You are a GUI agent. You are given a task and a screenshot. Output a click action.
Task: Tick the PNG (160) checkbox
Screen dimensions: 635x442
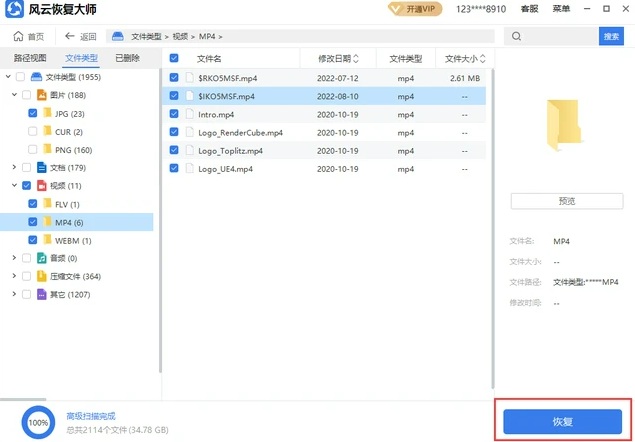pos(33,149)
